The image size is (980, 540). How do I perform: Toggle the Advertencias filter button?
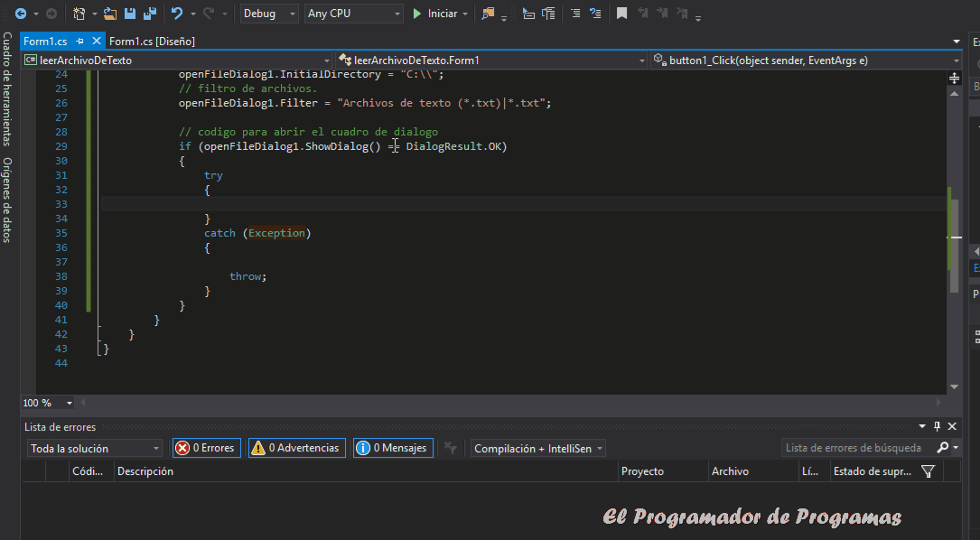tap(296, 447)
